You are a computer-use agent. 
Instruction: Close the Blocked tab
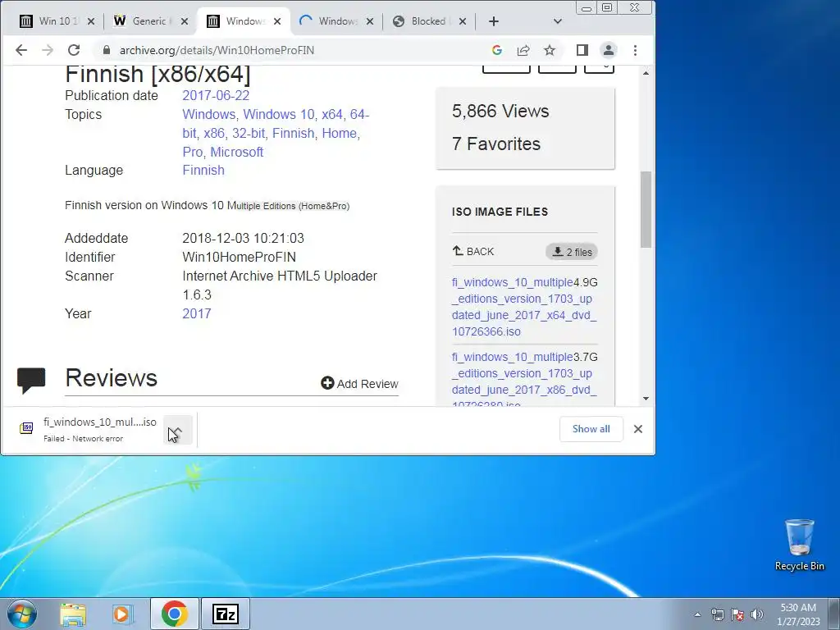coord(463,21)
